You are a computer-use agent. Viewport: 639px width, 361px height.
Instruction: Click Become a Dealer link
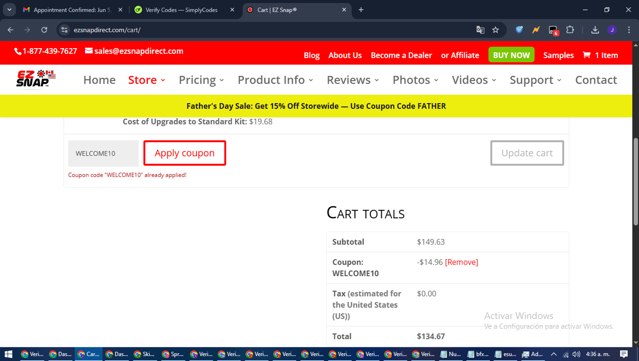click(x=401, y=55)
